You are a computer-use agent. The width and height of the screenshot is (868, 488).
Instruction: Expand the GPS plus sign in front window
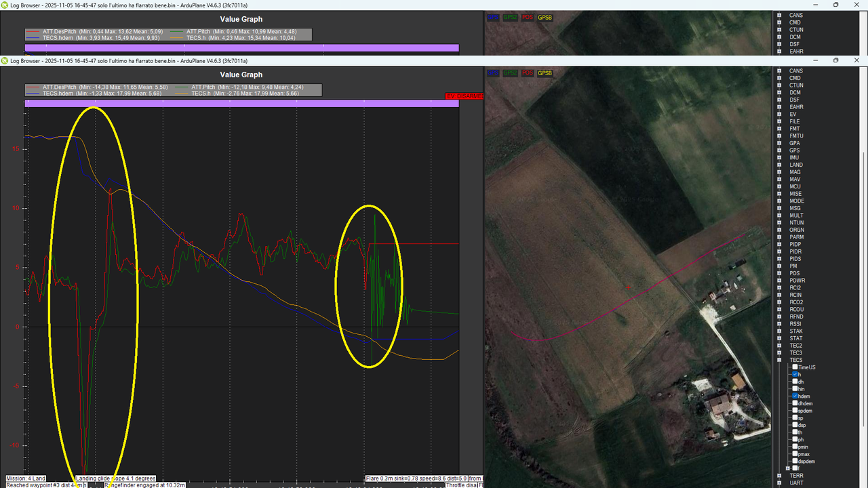tap(780, 150)
